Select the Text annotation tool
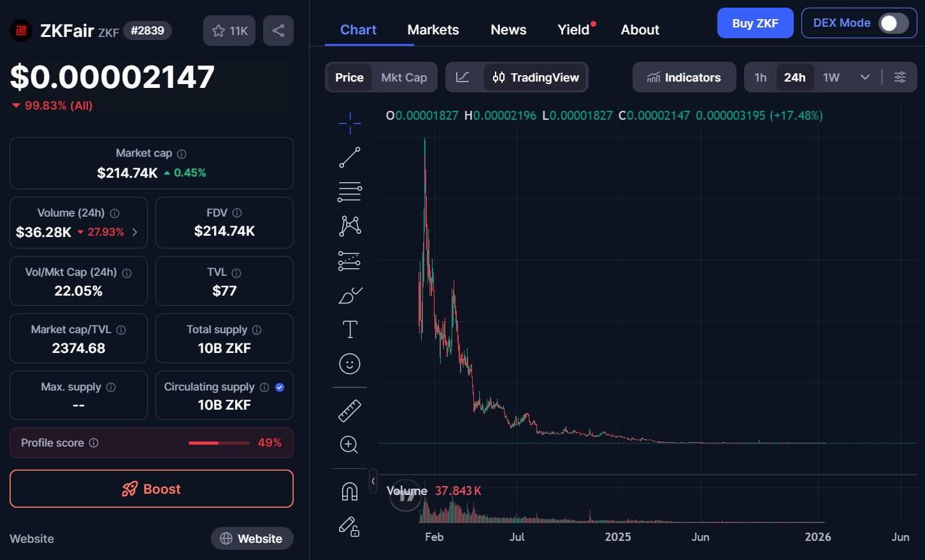The height and width of the screenshot is (560, 925). click(350, 329)
